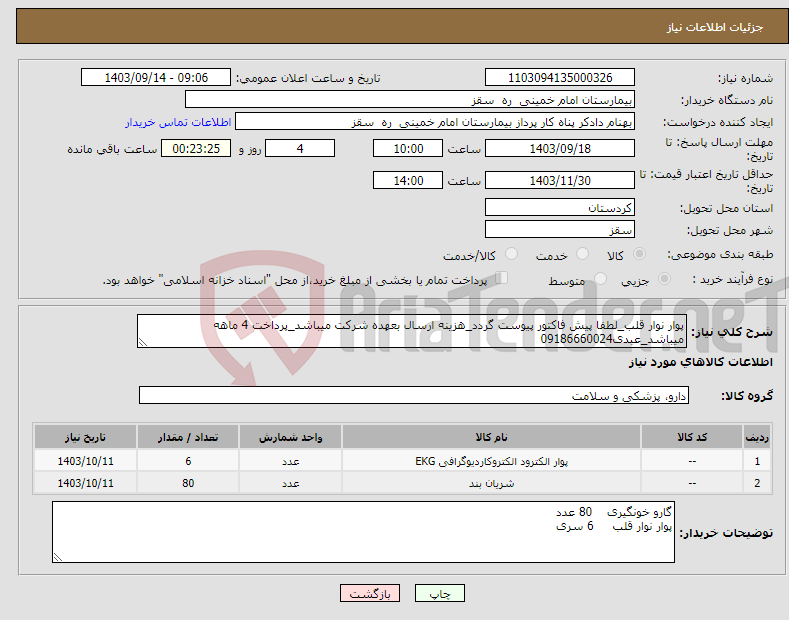Screen dimensions: 789x620
Task: Click the price validity date 1403/11/30
Action: (x=560, y=180)
